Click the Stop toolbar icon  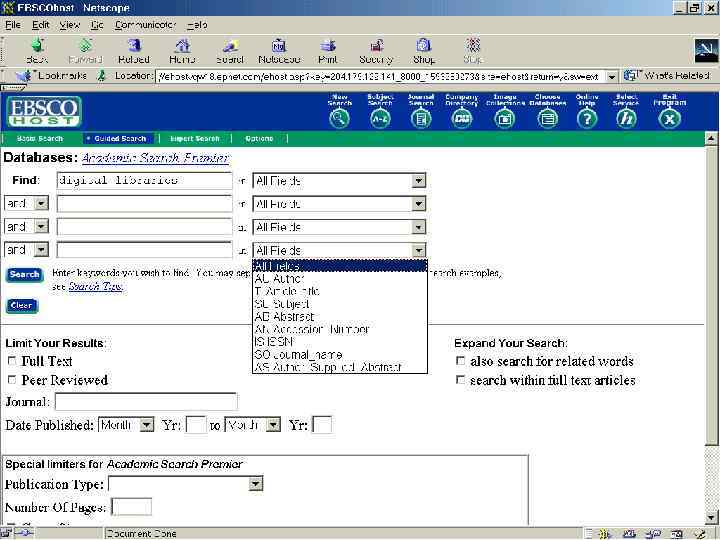[473, 45]
